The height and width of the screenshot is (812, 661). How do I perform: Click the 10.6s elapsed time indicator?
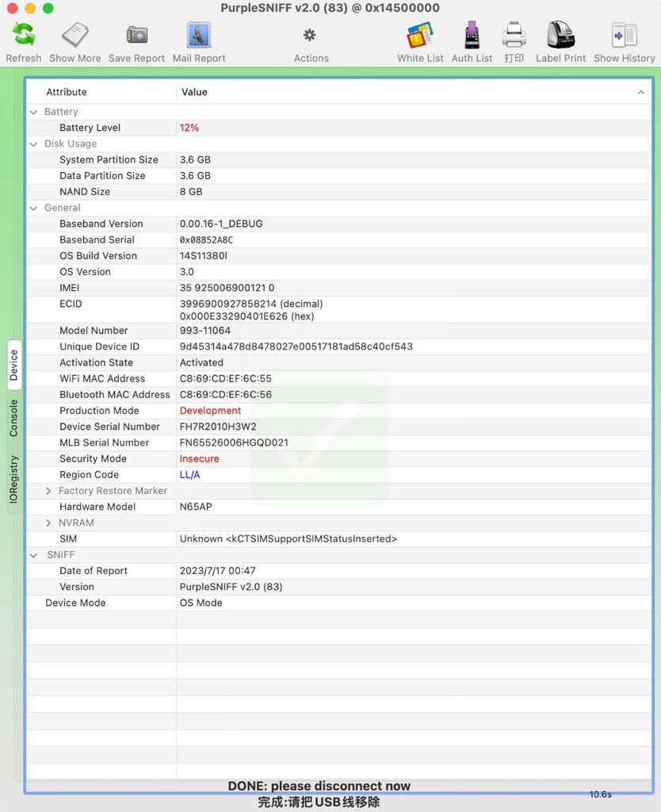click(x=601, y=795)
